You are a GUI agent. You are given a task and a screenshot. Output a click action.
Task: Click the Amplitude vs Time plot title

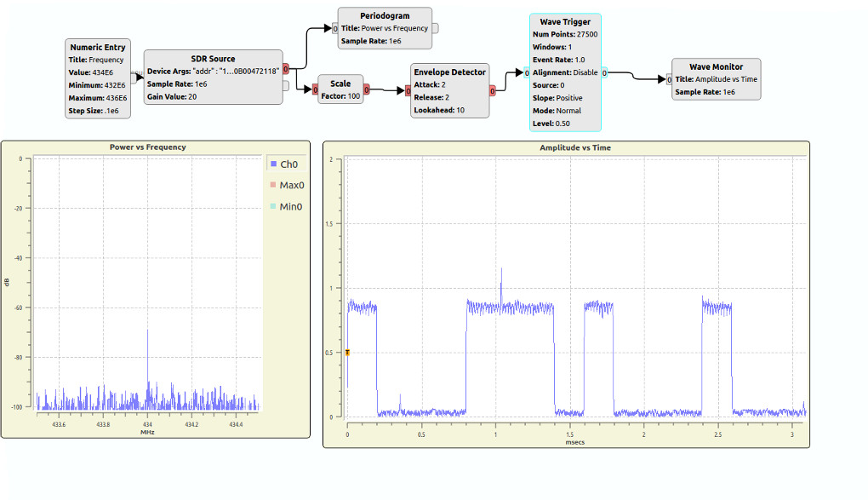(x=575, y=147)
